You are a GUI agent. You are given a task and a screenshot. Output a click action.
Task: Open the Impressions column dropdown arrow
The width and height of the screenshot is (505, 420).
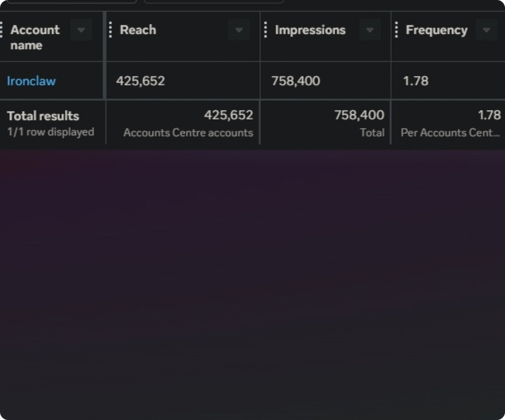370,31
